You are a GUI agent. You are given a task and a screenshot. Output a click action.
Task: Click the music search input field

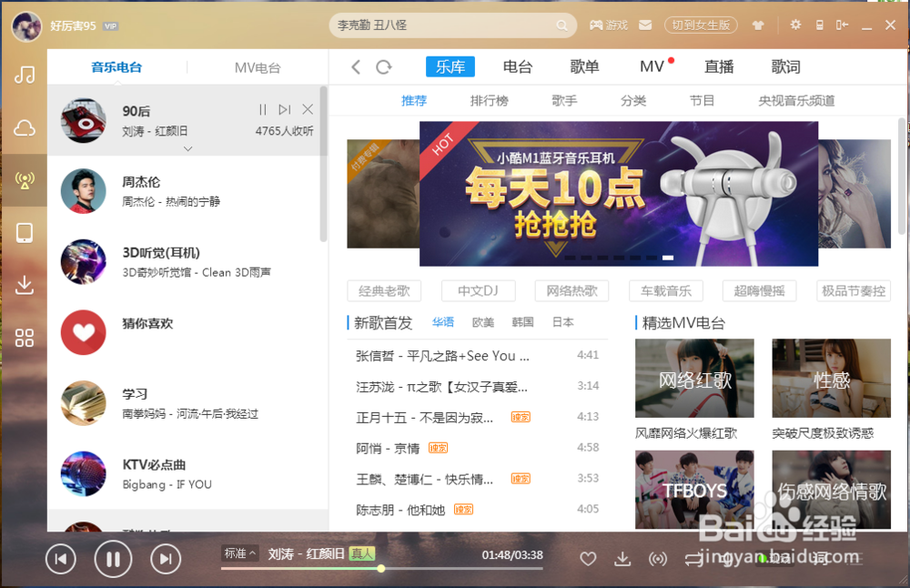(444, 25)
